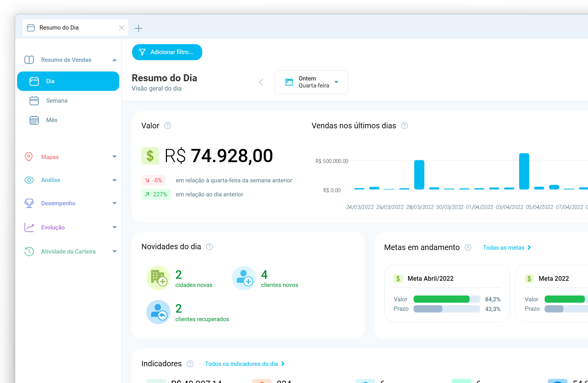Open help for Novidades do dia

209,247
